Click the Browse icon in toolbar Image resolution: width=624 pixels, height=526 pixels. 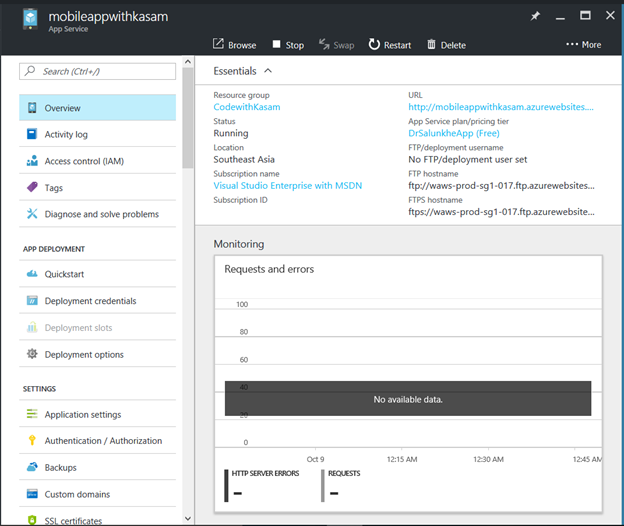218,45
